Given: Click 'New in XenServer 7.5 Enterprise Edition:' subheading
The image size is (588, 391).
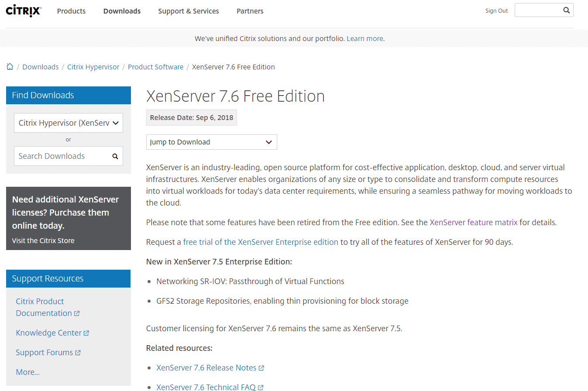Looking at the screenshot, I should point(219,262).
